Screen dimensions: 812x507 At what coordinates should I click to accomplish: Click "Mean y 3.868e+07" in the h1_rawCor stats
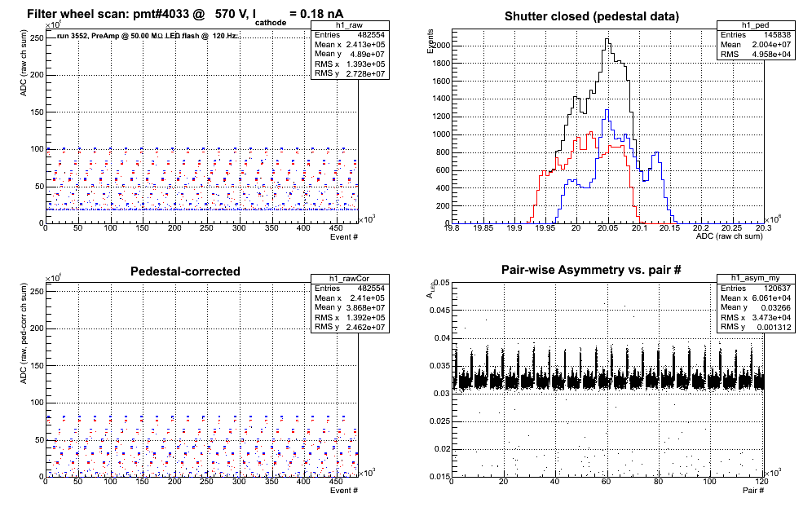[x=350, y=307]
